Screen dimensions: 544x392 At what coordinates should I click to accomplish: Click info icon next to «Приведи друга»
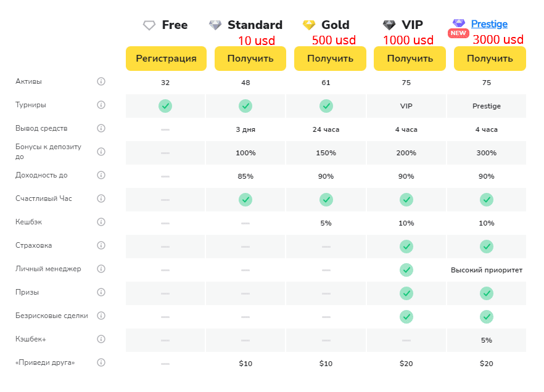click(x=101, y=362)
